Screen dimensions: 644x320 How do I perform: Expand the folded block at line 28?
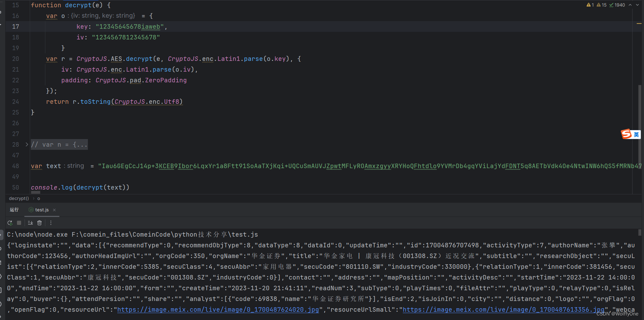tap(27, 145)
